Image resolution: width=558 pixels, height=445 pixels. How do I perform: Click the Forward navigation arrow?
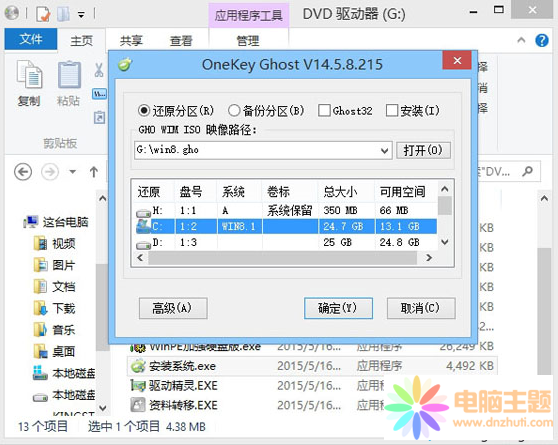point(50,172)
